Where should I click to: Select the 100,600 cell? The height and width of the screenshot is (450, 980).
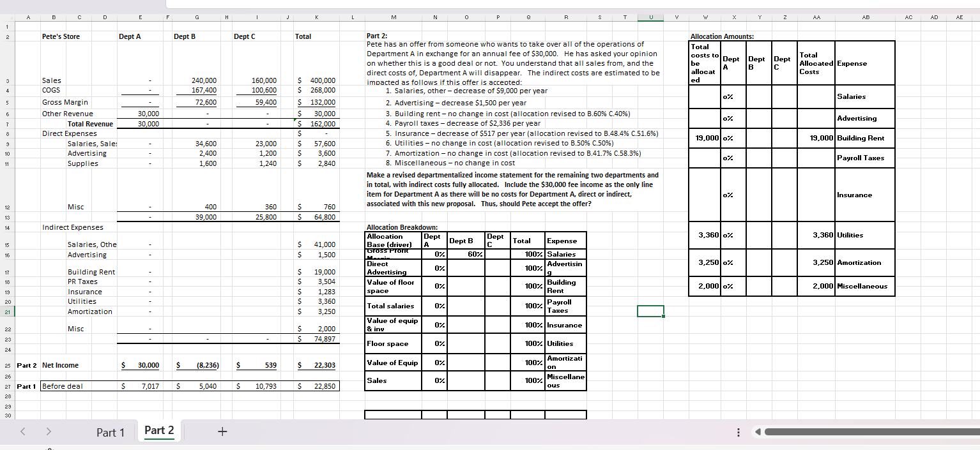[x=264, y=91]
